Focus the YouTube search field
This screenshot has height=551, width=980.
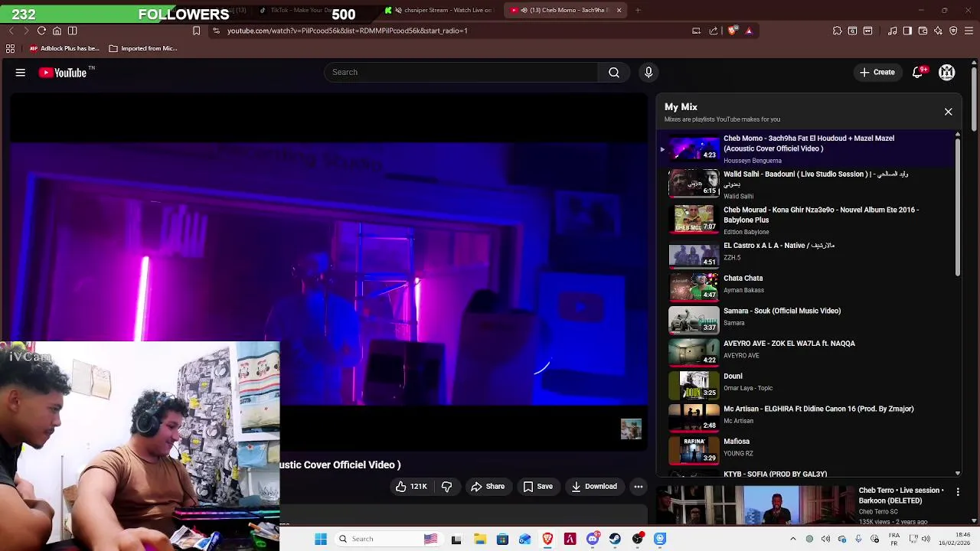coord(461,72)
